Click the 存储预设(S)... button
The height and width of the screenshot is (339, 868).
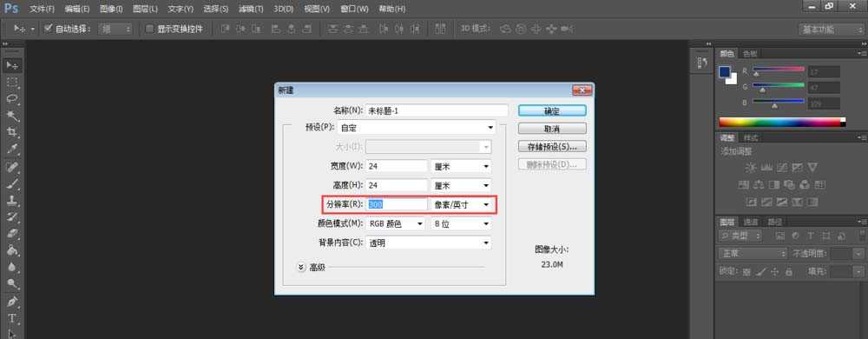[552, 147]
